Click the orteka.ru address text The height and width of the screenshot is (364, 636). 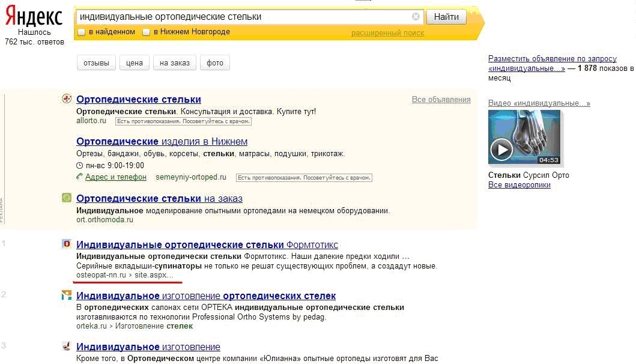(91, 326)
